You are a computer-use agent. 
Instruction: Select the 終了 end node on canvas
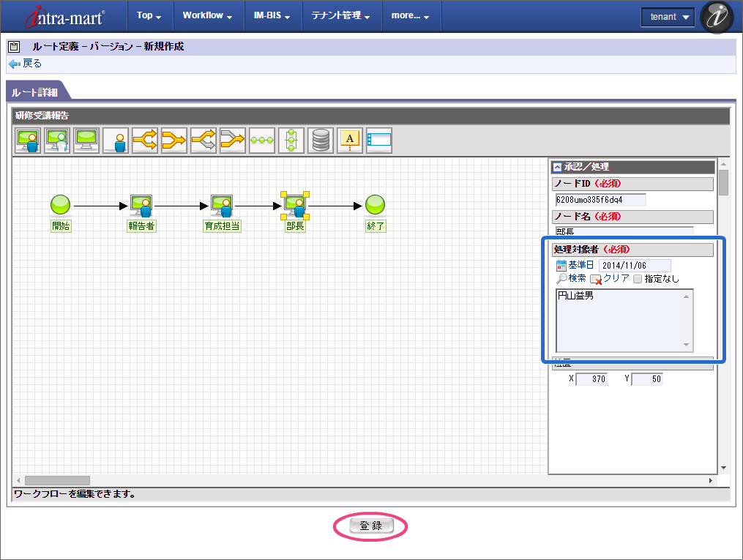click(x=375, y=205)
